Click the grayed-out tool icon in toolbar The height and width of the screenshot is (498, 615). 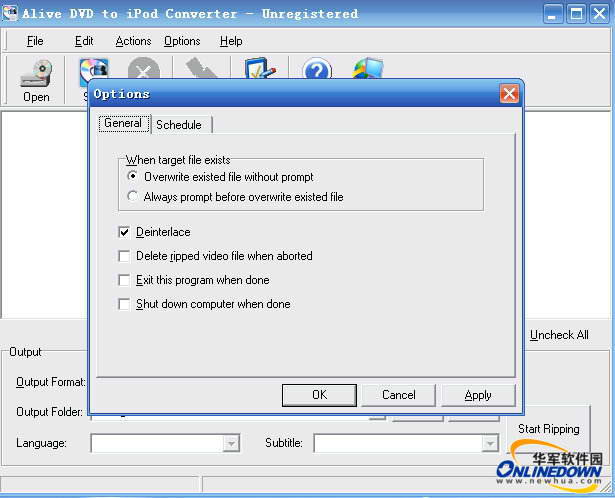click(201, 68)
